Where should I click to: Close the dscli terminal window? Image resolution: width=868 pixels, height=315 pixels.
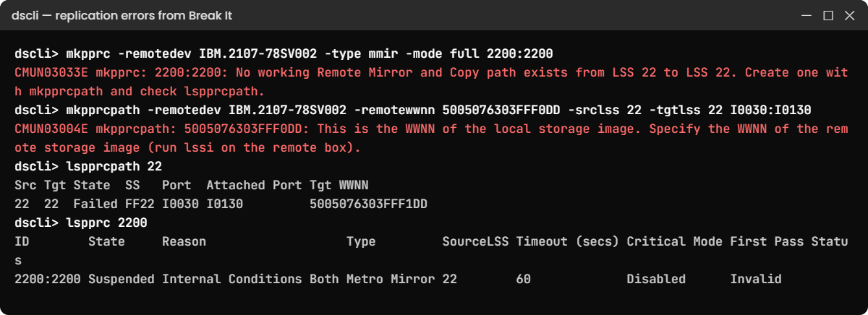(849, 15)
